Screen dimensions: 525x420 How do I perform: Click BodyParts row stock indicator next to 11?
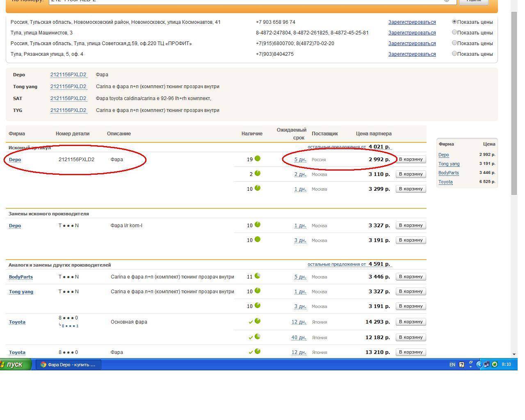pyautogui.click(x=258, y=276)
